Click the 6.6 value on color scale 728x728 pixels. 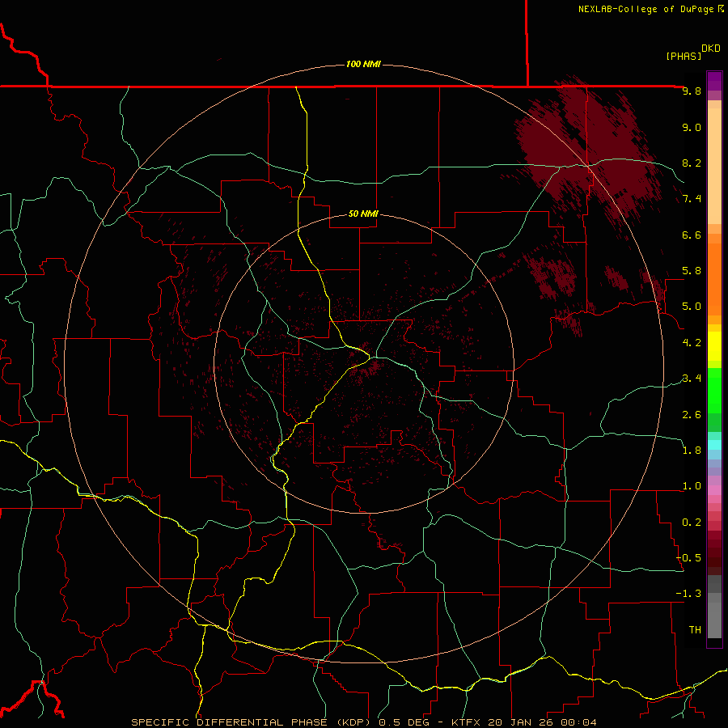(x=692, y=235)
